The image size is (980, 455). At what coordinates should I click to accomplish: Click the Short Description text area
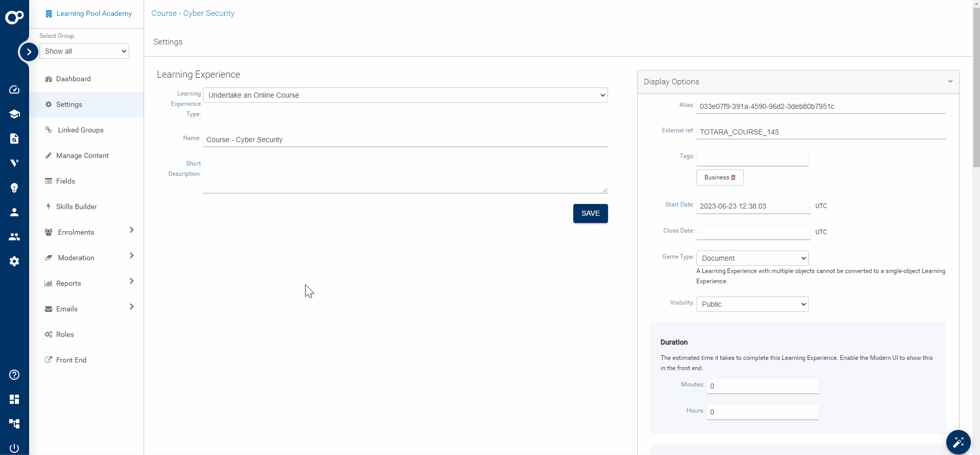[x=405, y=175]
